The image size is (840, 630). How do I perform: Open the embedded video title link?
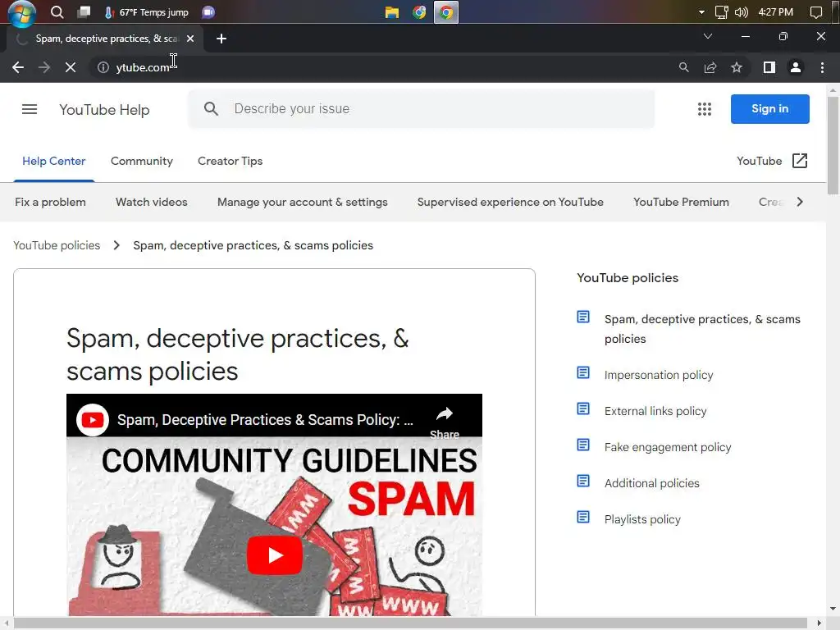point(265,420)
